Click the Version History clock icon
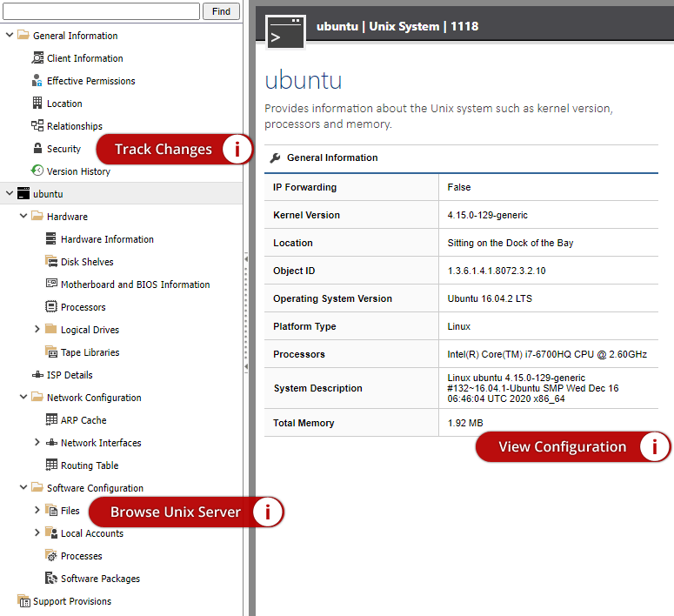 pyautogui.click(x=37, y=171)
